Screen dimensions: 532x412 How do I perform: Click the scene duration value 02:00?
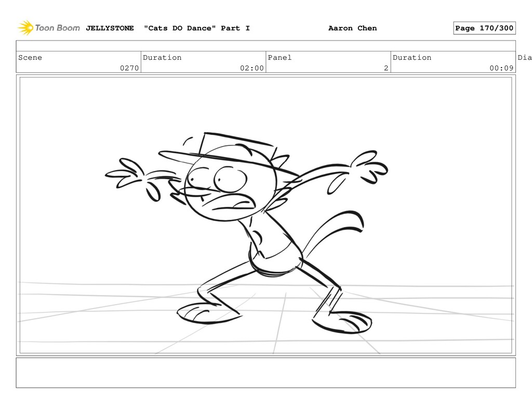coord(252,68)
